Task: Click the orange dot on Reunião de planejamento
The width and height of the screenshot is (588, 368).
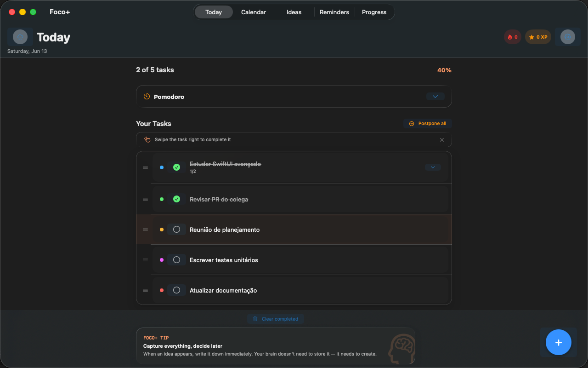Action: coord(162,230)
